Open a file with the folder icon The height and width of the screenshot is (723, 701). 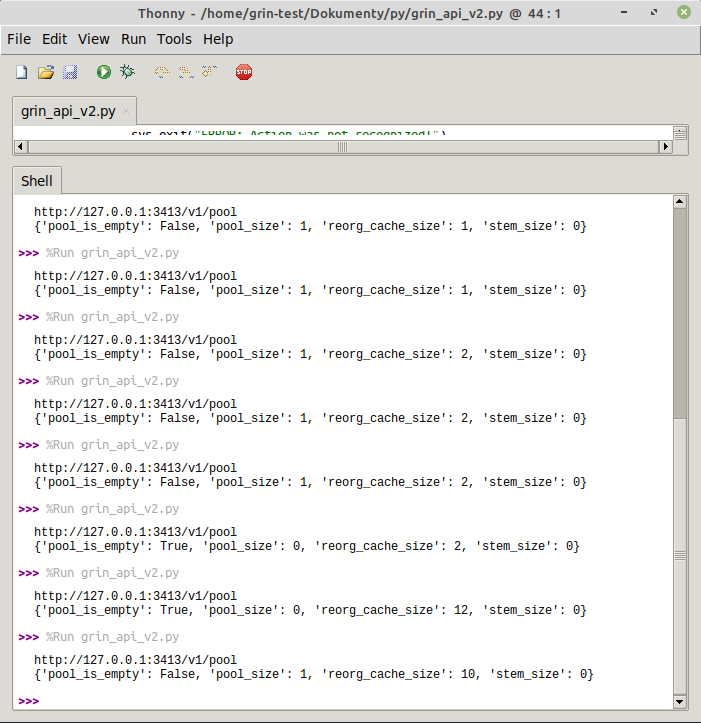tap(46, 72)
